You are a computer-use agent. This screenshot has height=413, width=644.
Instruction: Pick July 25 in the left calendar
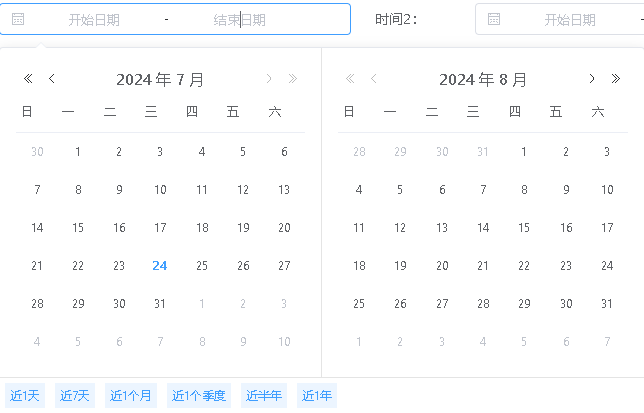202,266
